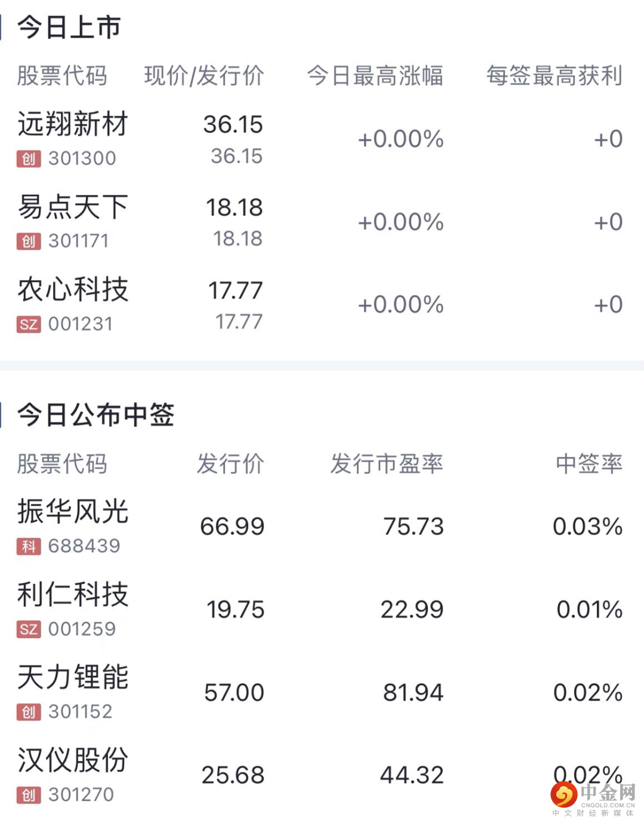The image size is (644, 824).
Task: Open the 汉仪股份 stock entry
Action: click(73, 760)
